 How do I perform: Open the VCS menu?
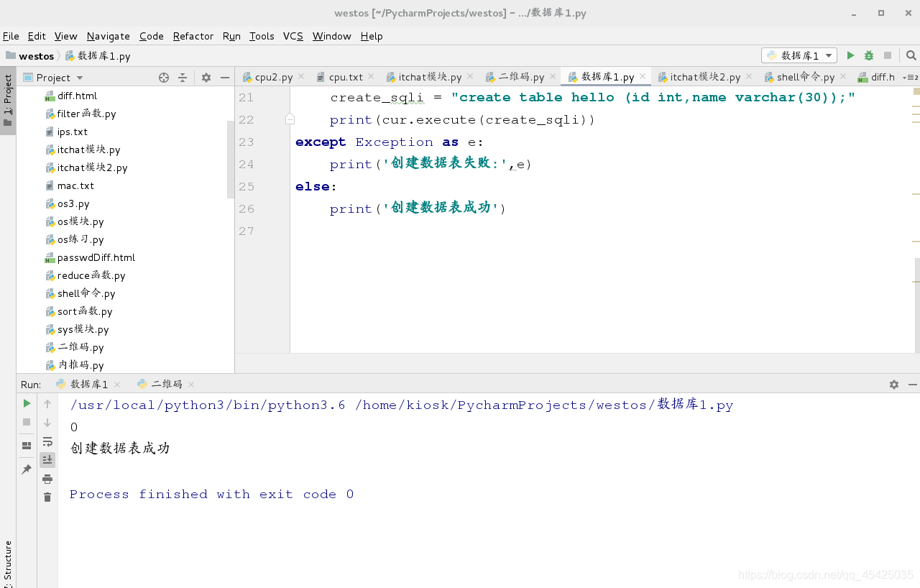click(293, 36)
